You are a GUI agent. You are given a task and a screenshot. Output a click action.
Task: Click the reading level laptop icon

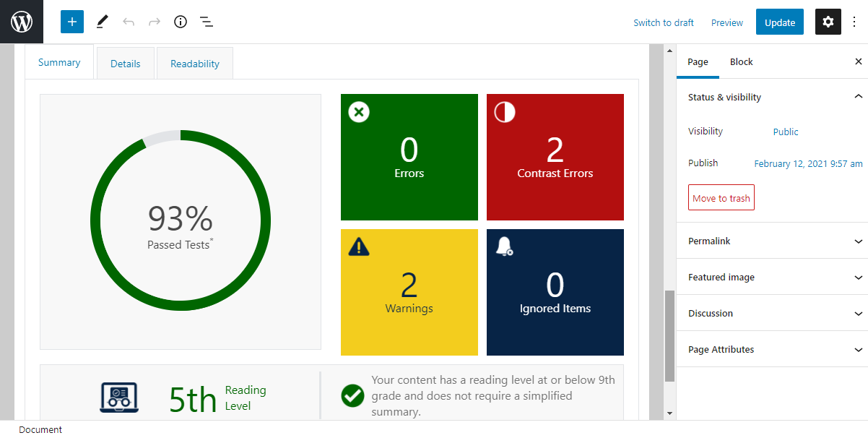[x=118, y=398]
